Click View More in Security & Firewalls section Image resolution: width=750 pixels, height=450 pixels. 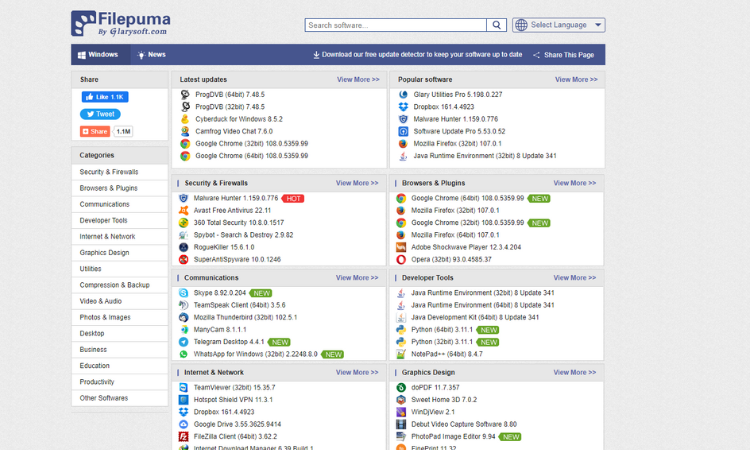pyautogui.click(x=357, y=183)
